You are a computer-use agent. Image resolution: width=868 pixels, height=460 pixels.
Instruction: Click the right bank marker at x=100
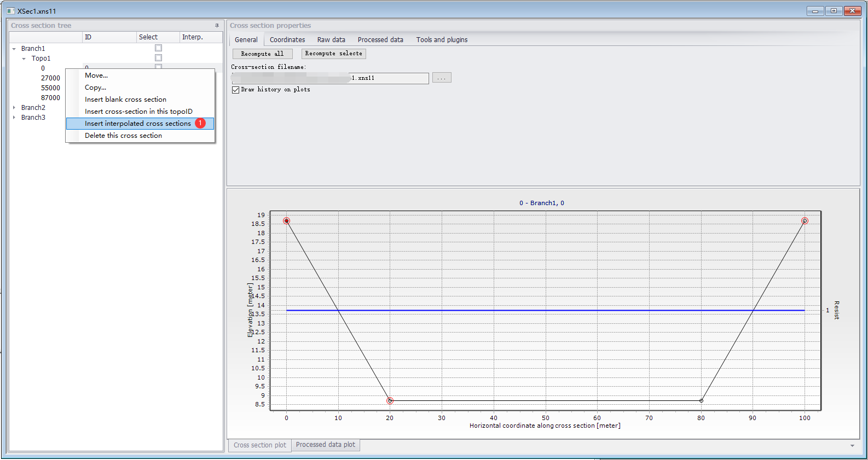[x=805, y=221]
